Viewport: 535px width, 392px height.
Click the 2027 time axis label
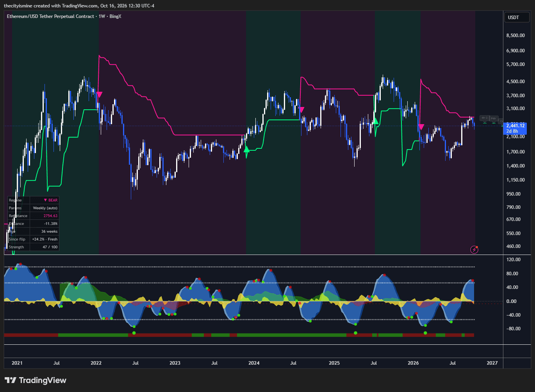click(x=492, y=363)
